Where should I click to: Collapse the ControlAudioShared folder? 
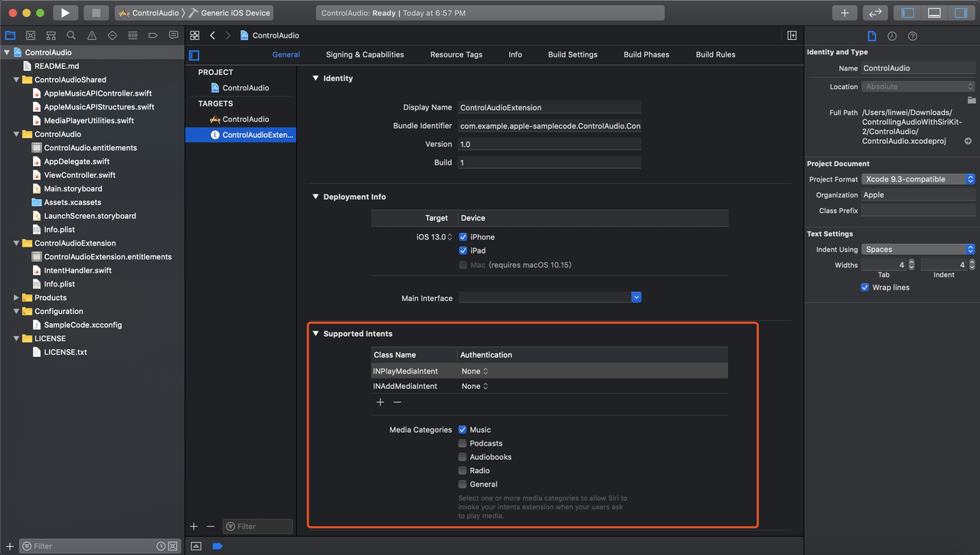(16, 80)
